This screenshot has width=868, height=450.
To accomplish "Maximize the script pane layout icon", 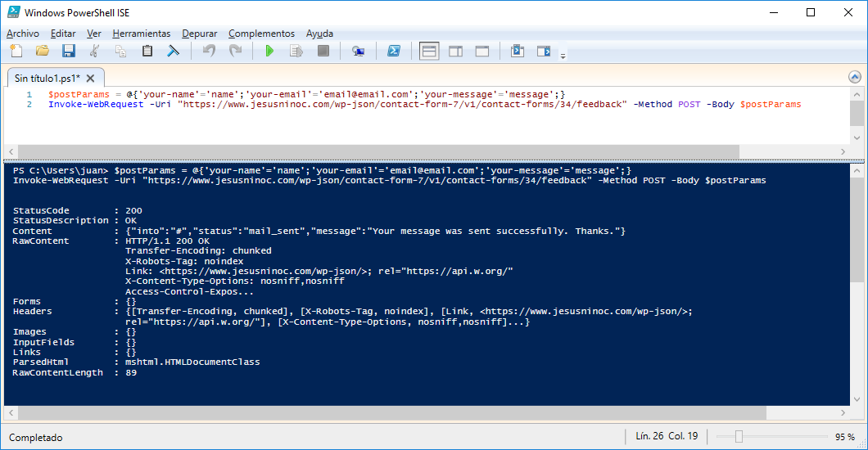I will coord(482,52).
